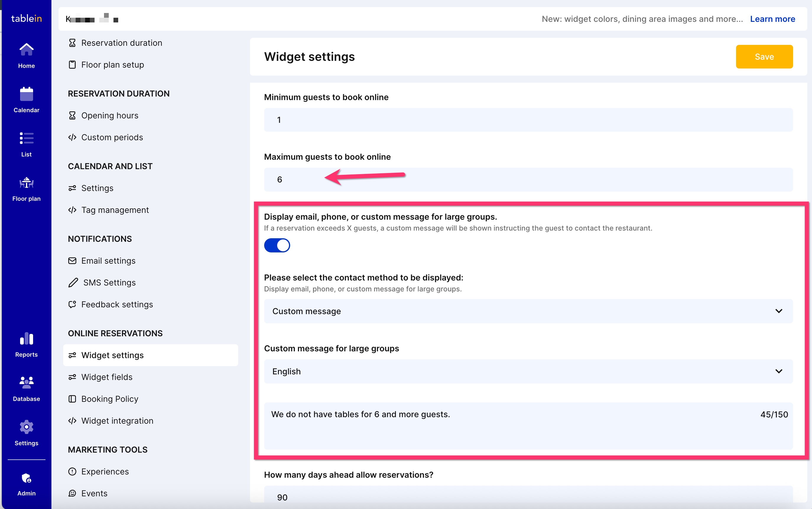
Task: Open the Settings gear icon in sidebar
Action: 26,427
